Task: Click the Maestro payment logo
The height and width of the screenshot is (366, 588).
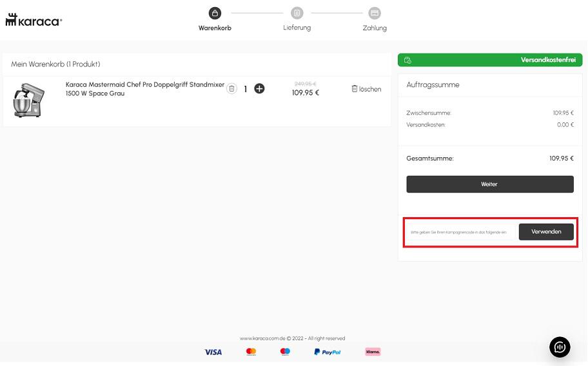Action: [285, 351]
